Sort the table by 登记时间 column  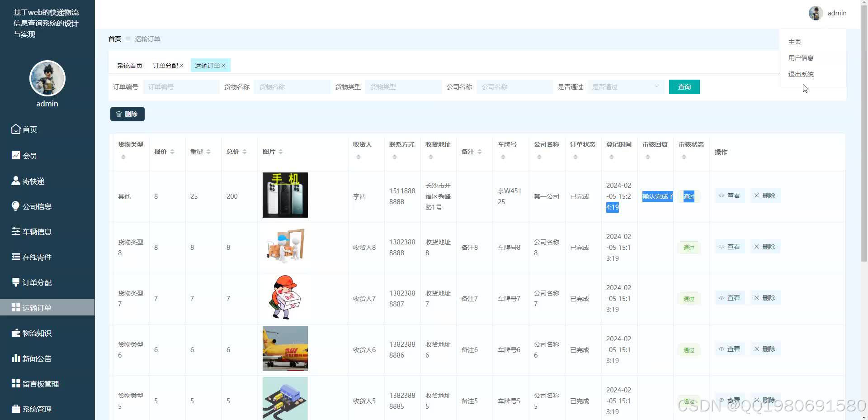tap(612, 157)
